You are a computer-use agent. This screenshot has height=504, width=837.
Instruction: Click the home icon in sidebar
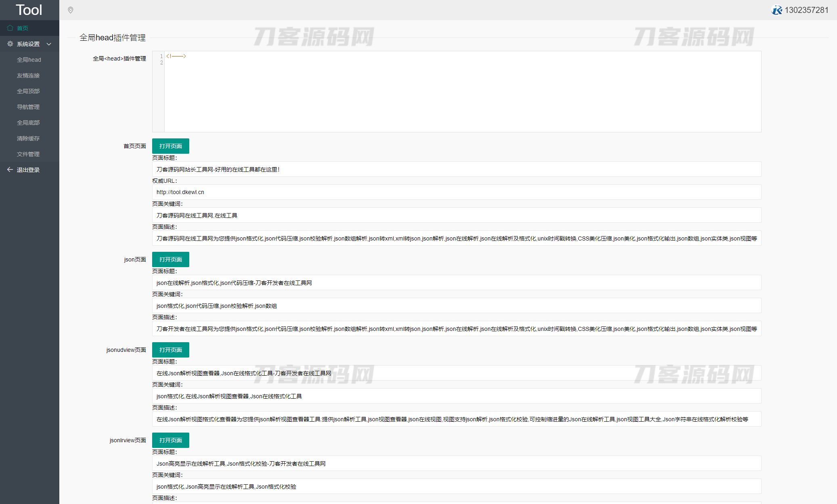[10, 28]
